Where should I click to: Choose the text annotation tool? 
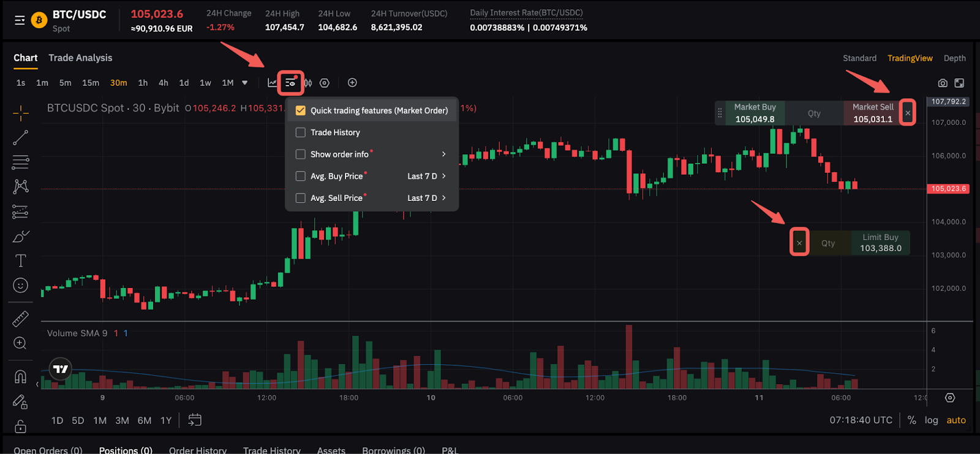click(20, 261)
